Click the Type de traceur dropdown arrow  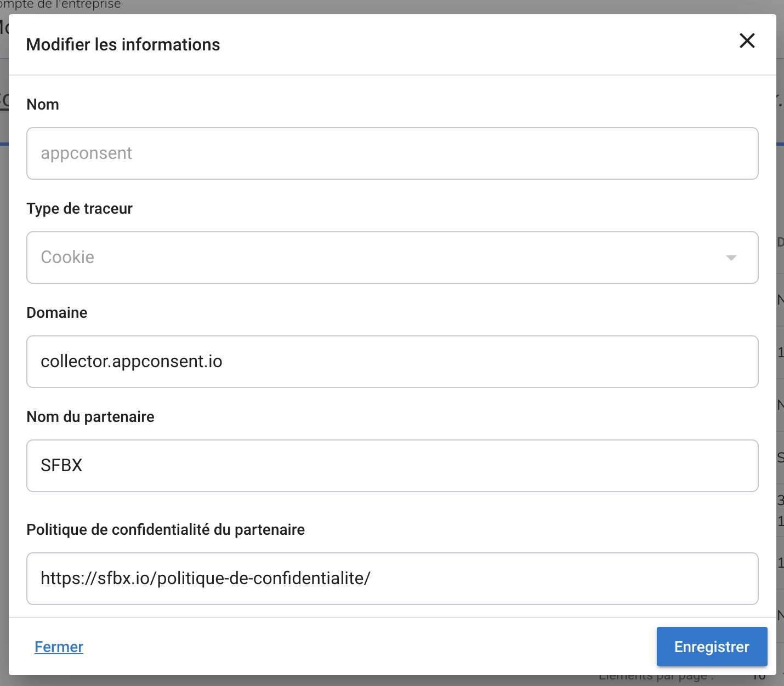click(x=731, y=258)
